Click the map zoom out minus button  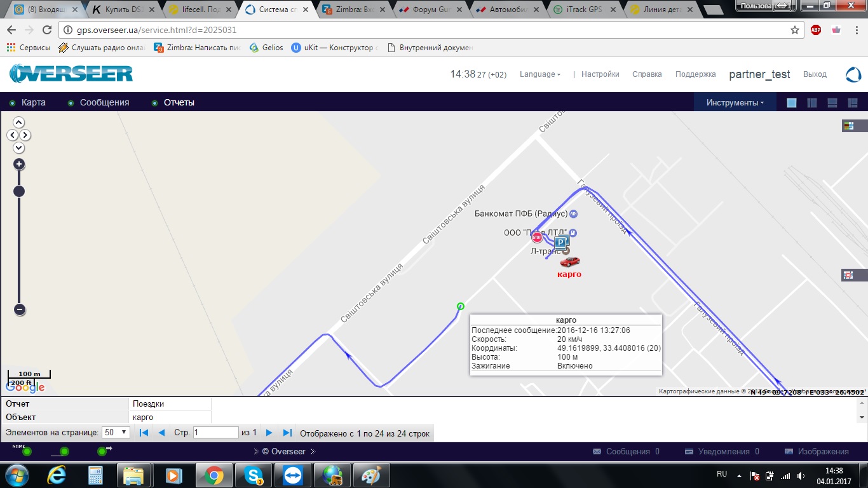click(19, 310)
